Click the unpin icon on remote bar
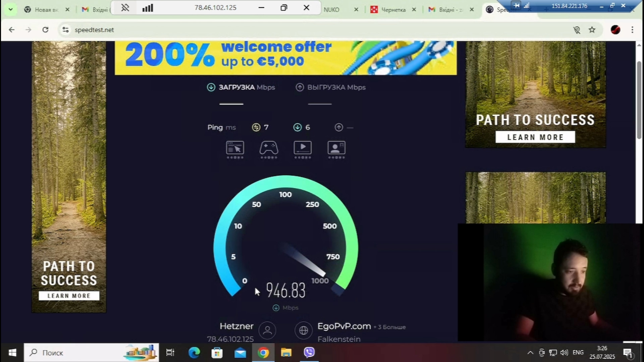Image resolution: width=644 pixels, height=362 pixels. 125,8
